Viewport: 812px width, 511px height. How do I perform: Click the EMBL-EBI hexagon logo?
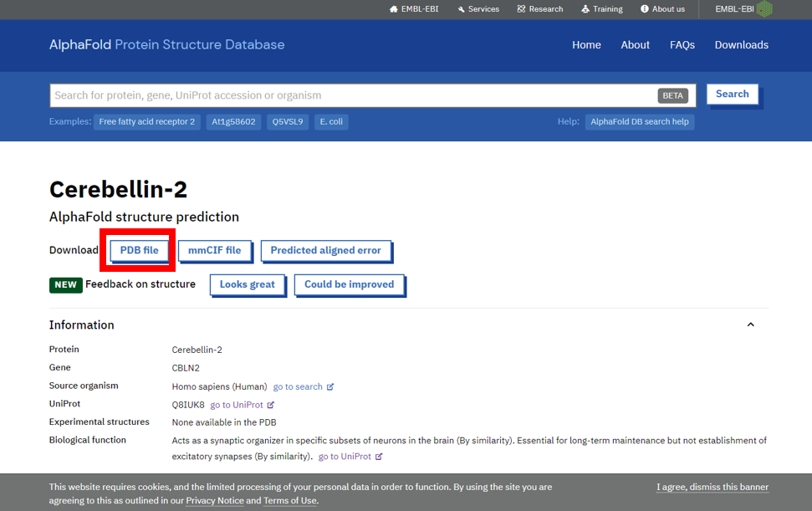point(764,9)
